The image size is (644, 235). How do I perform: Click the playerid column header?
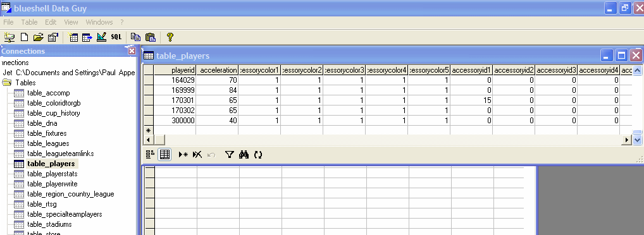click(x=175, y=70)
